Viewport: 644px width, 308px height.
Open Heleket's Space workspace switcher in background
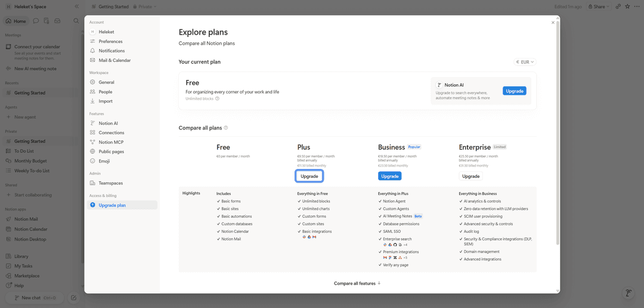point(26,7)
